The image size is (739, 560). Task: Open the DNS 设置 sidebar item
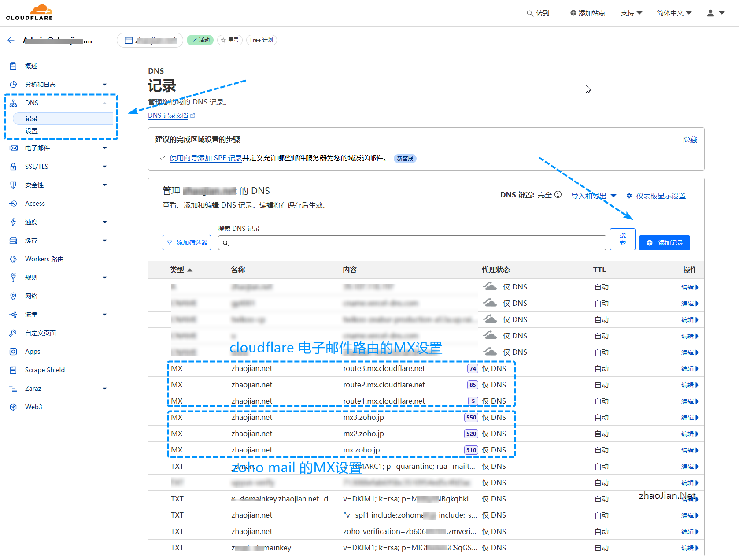[32, 131]
